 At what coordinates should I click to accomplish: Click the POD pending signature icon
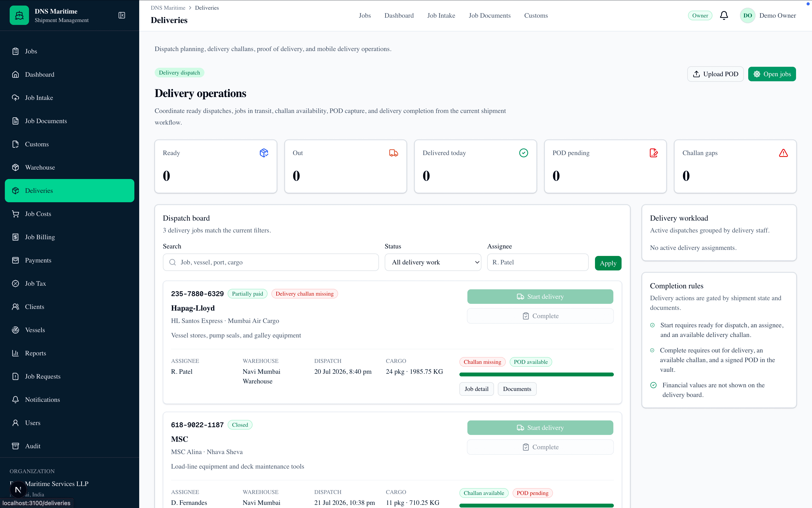pyautogui.click(x=654, y=153)
